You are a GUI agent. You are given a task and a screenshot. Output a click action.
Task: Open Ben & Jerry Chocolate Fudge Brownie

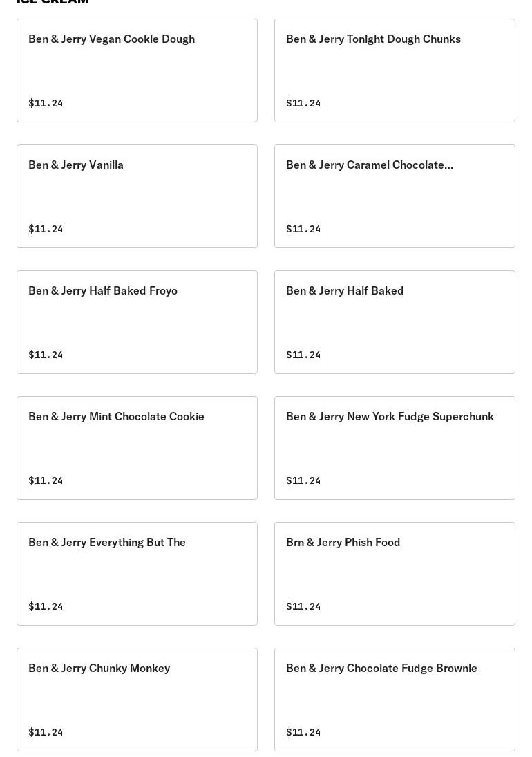[395, 700]
